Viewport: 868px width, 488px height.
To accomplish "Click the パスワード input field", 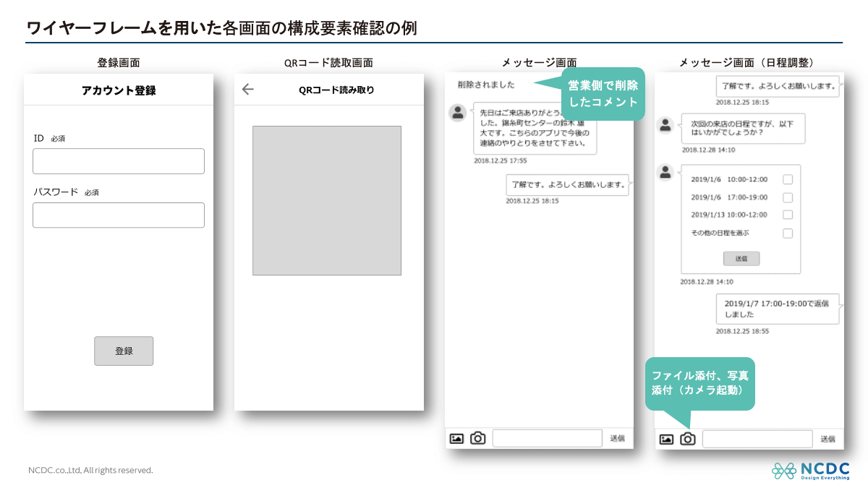I will click(119, 215).
